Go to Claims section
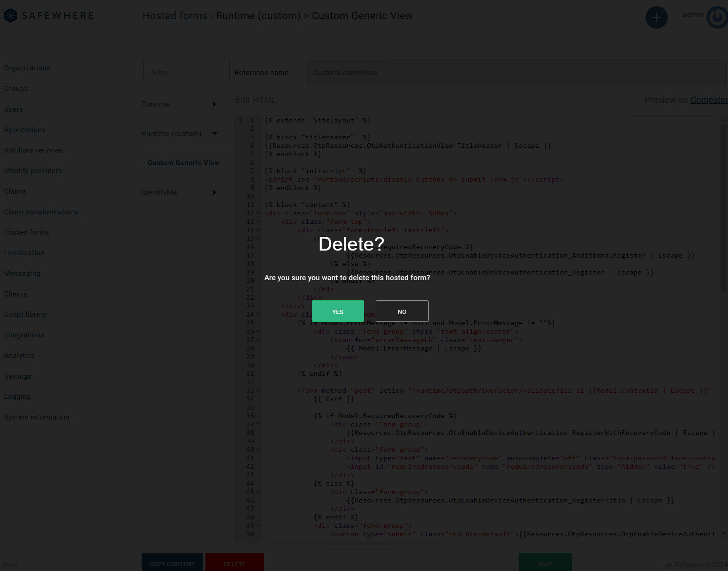728x571 pixels. coord(15,191)
